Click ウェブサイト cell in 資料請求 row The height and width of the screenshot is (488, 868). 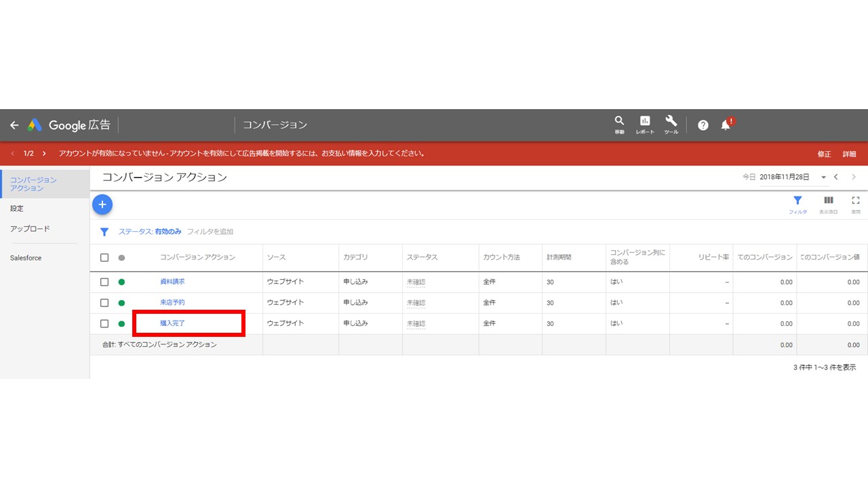click(285, 282)
